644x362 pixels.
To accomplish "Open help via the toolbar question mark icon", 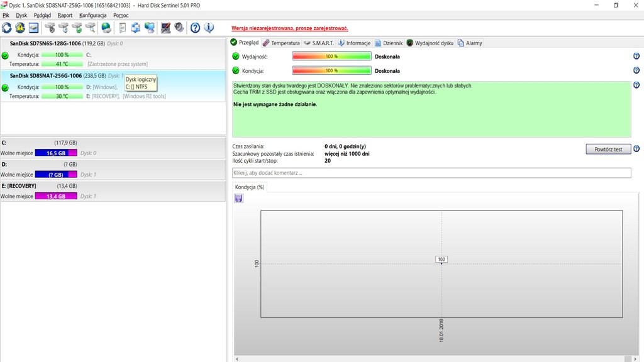I will (195, 28).
